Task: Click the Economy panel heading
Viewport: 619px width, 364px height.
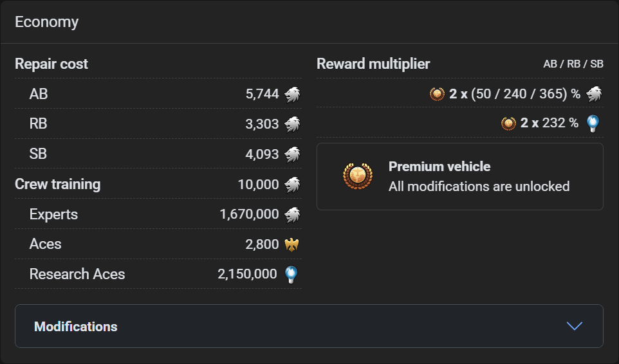Action: pyautogui.click(x=47, y=22)
